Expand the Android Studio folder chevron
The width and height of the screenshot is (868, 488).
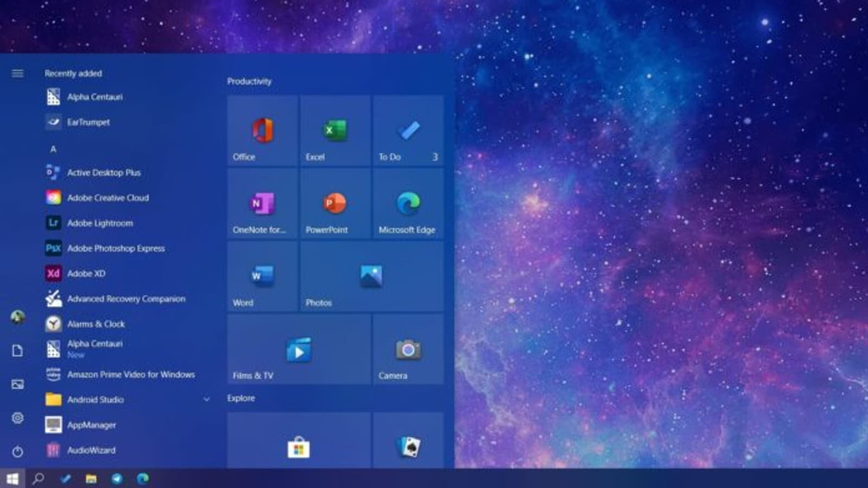[x=207, y=400]
